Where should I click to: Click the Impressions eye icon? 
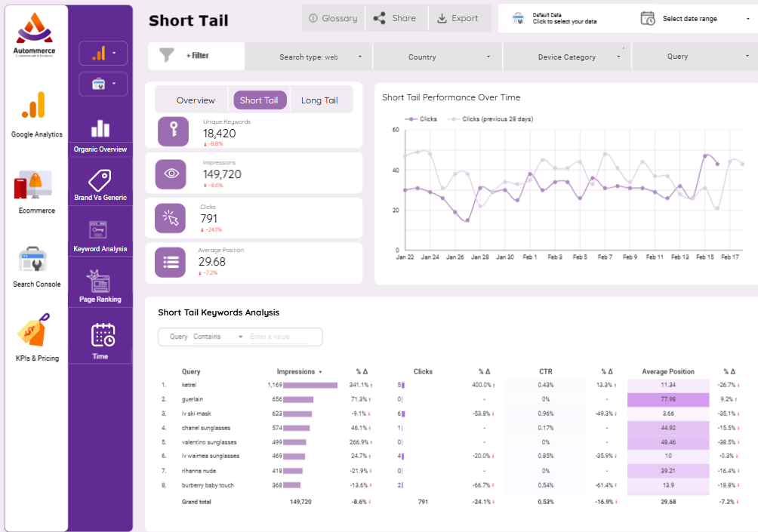(171, 174)
